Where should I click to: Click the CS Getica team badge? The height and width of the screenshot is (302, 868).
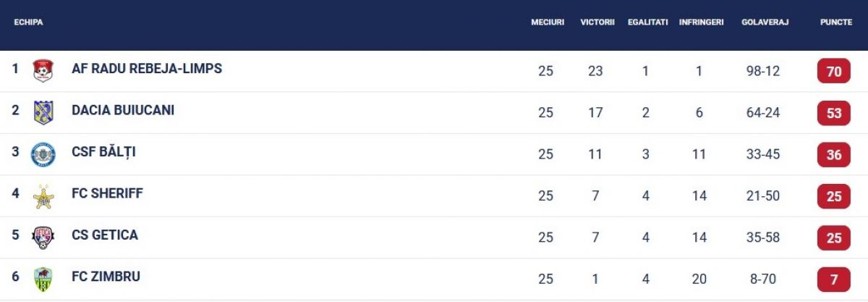pyautogui.click(x=43, y=238)
